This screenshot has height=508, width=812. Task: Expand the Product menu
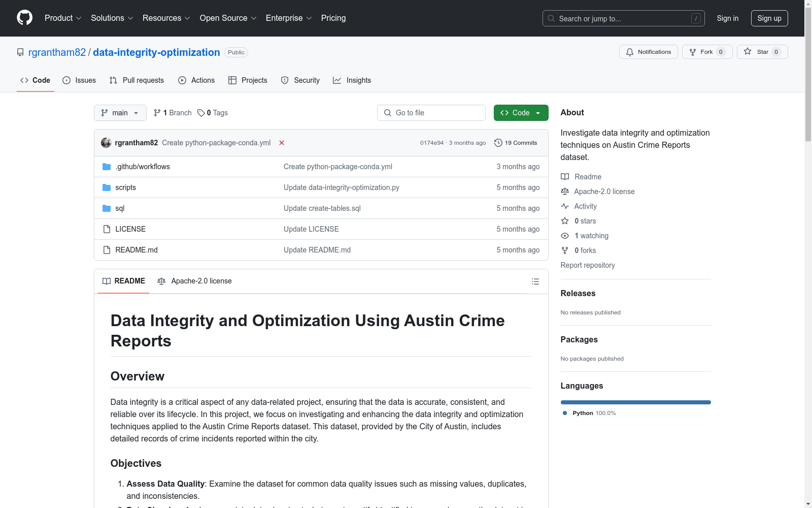(63, 18)
